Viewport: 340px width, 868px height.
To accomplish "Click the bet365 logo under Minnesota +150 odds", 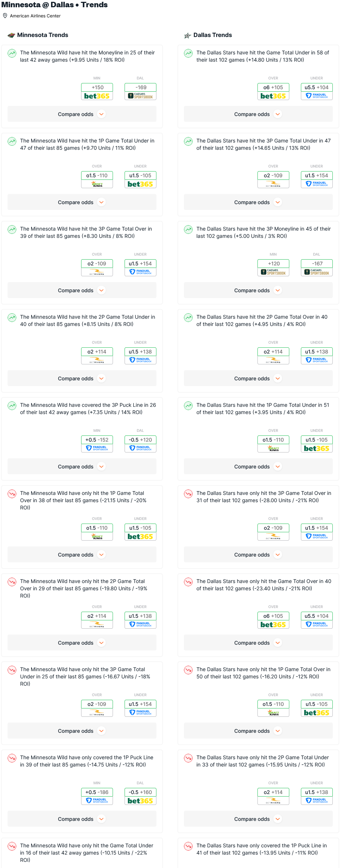I will point(97,96).
